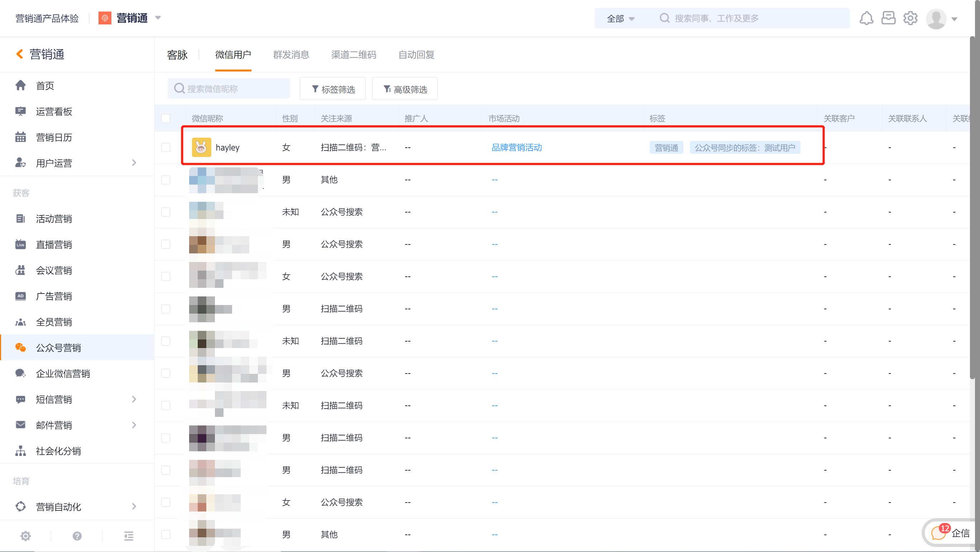Open 活动营销 icon in sidebar
This screenshot has height=552, width=980.
(x=20, y=219)
